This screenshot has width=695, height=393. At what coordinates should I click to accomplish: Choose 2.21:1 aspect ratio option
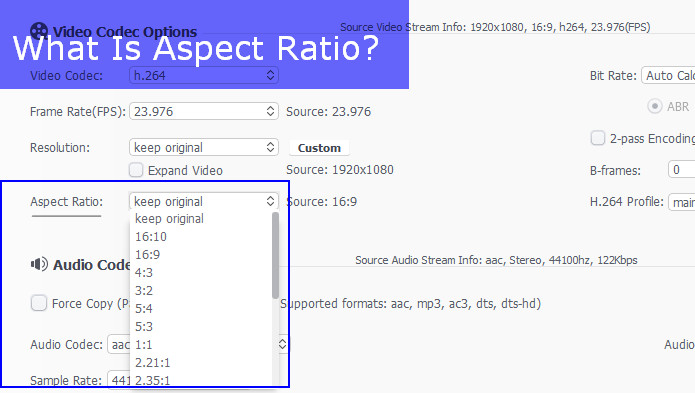(202, 362)
